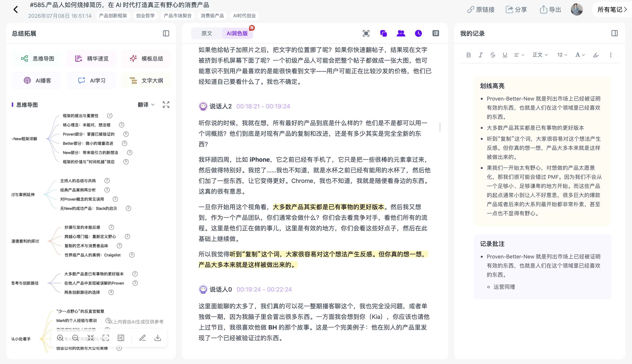Collapse the 总结拓展 panel with sidebar icon
The image size is (632, 364).
pyautogui.click(x=166, y=34)
